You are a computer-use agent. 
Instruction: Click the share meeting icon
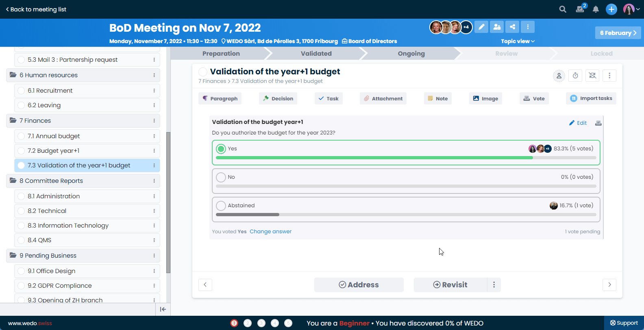coord(512,27)
